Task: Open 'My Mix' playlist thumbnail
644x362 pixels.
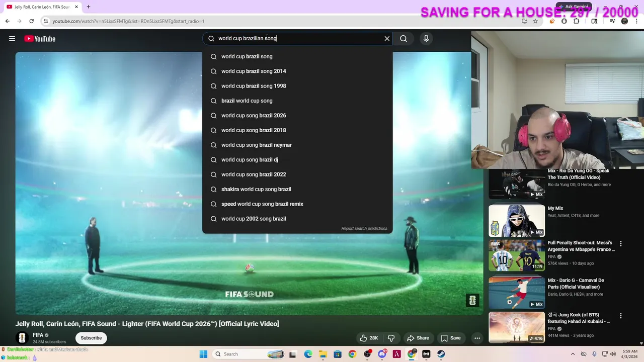Action: [517, 220]
